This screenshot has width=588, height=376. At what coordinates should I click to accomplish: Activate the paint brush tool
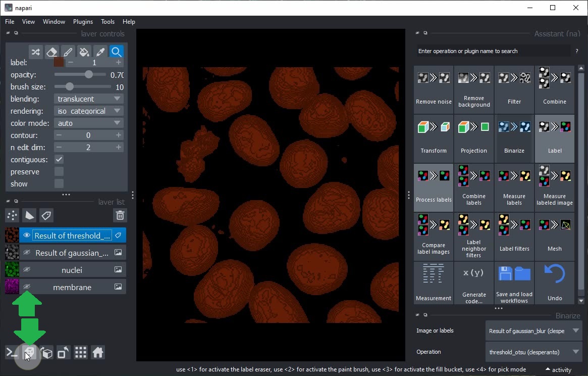[x=68, y=52]
